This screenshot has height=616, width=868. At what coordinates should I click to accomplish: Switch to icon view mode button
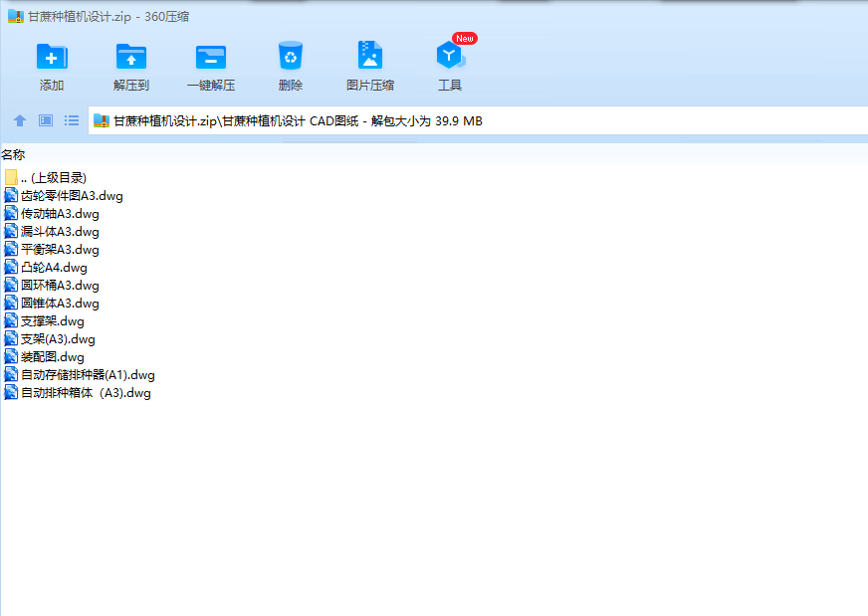(46, 120)
